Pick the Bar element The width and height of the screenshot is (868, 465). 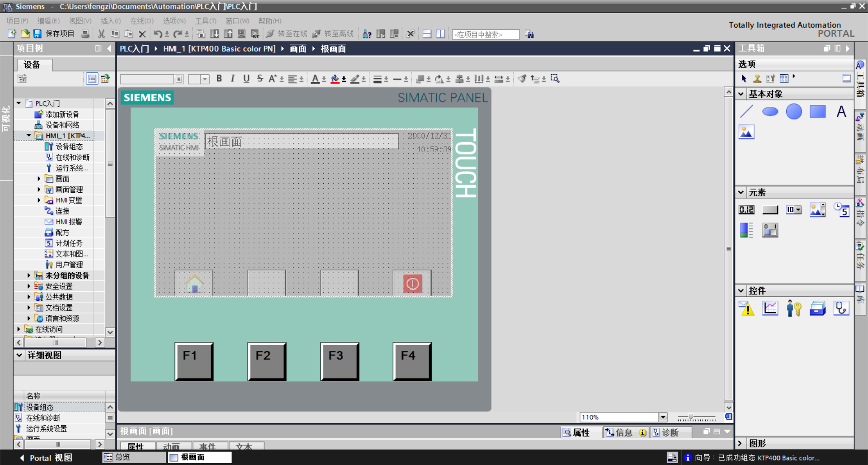click(x=746, y=230)
